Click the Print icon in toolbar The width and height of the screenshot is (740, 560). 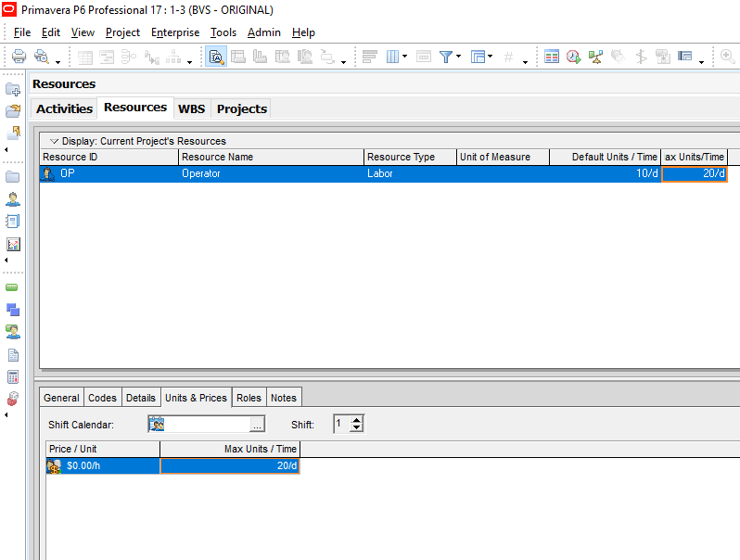(x=19, y=57)
